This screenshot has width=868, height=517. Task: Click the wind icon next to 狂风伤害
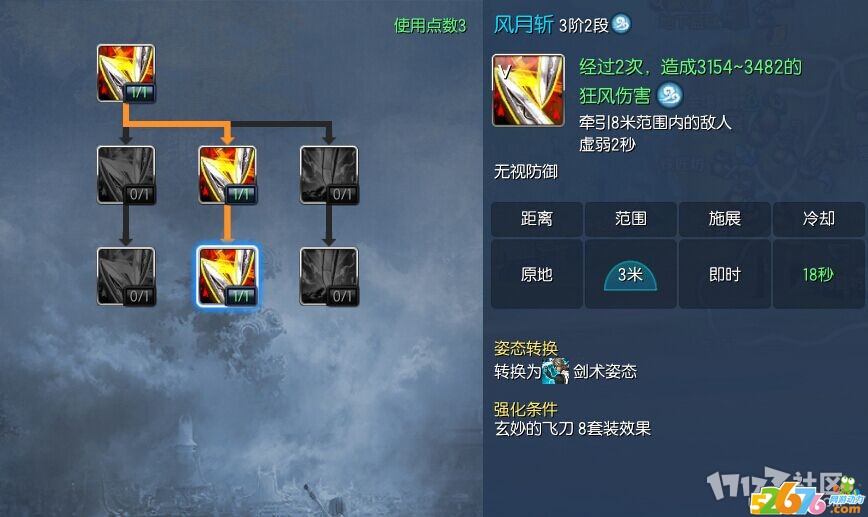(669, 95)
